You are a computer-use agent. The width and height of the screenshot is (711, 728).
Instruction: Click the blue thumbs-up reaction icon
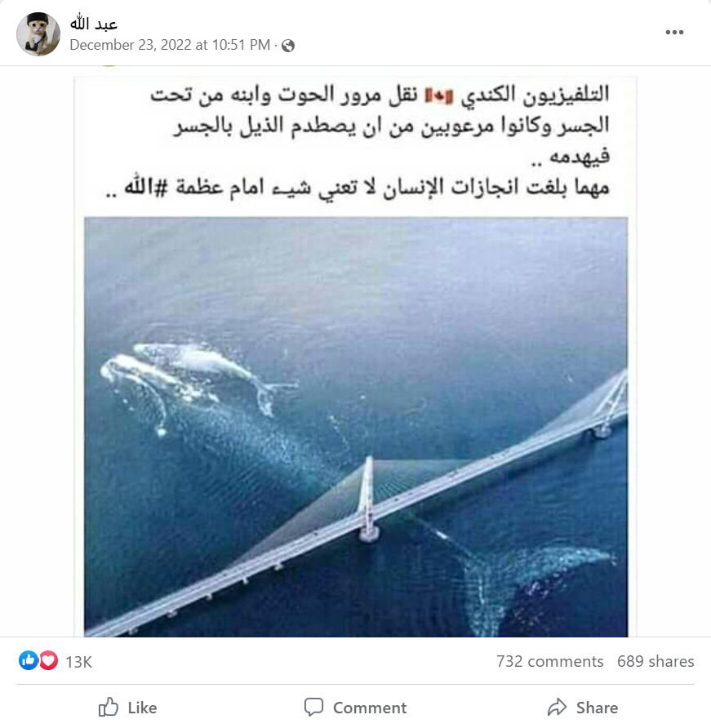click(x=29, y=661)
